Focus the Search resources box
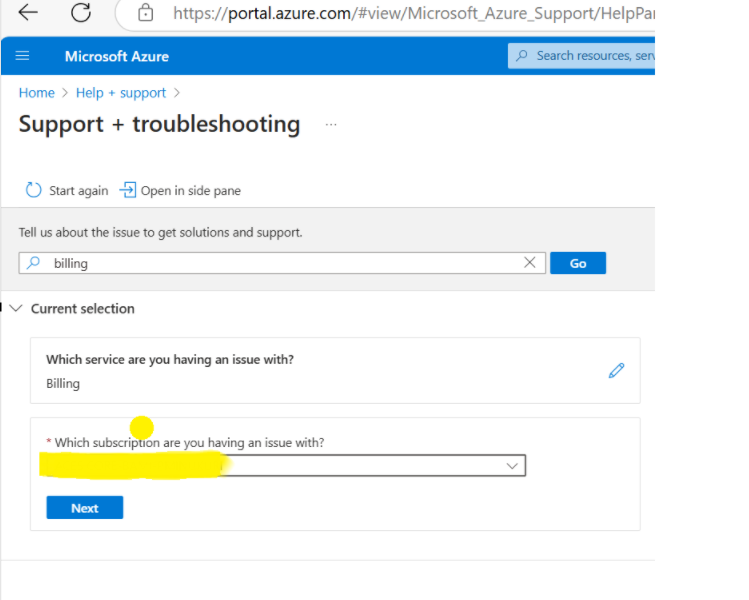The width and height of the screenshot is (749, 600). [x=581, y=56]
